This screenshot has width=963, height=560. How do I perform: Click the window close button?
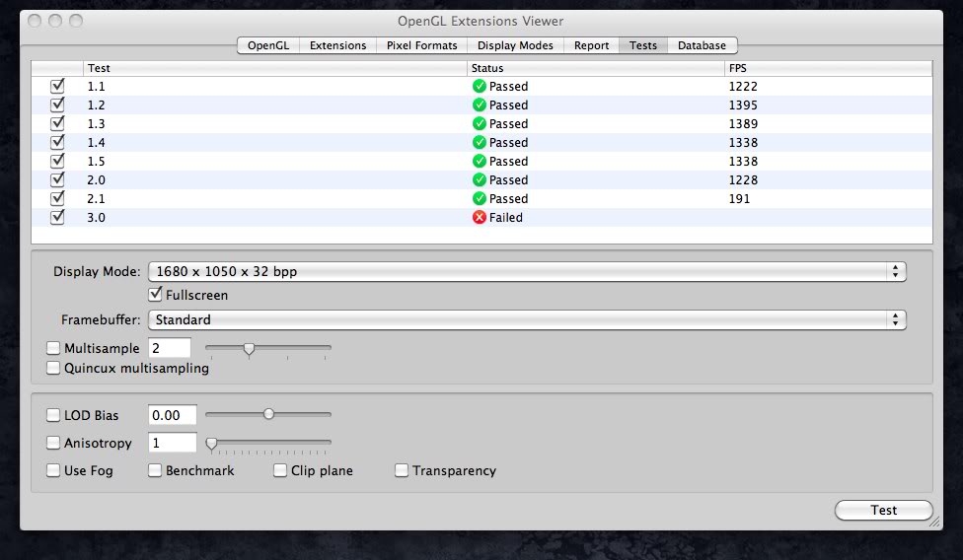(35, 21)
